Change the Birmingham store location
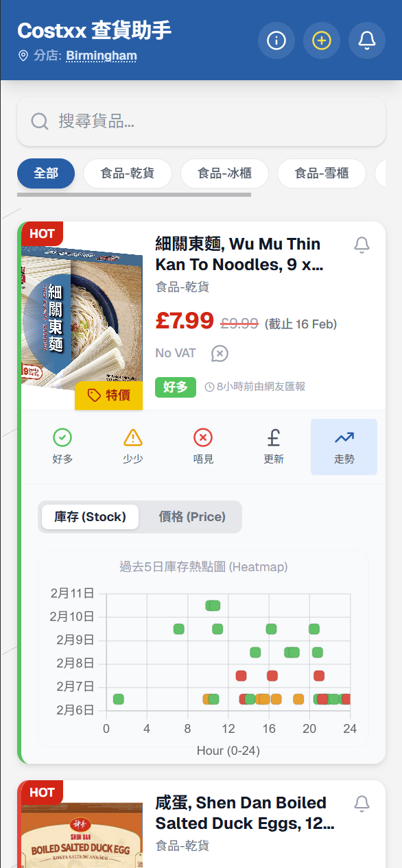Screen dimensions: 402x868 coord(102,56)
